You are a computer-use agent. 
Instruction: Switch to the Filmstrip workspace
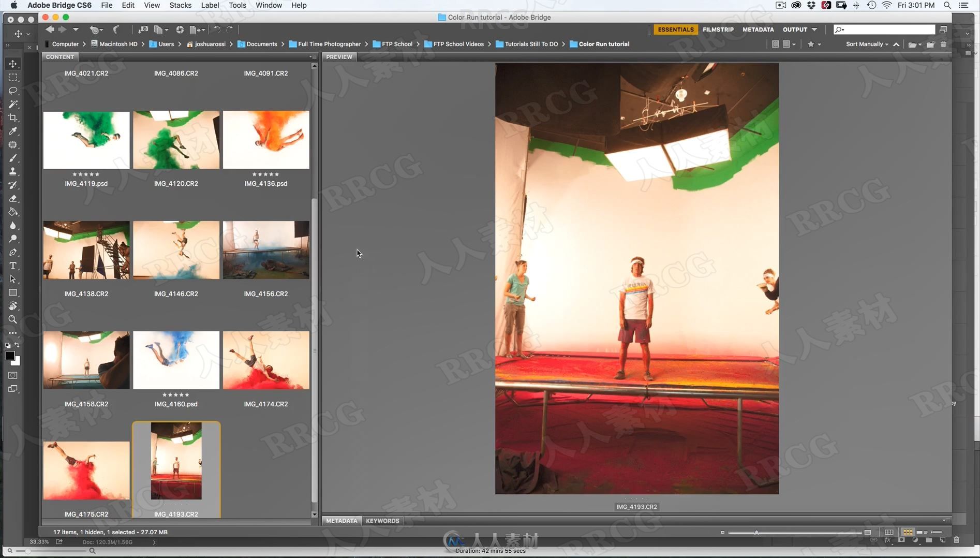click(x=718, y=30)
